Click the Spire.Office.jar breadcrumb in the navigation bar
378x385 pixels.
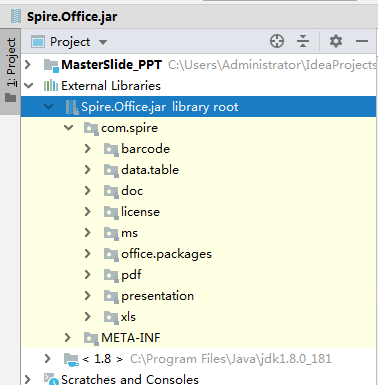[x=72, y=16]
